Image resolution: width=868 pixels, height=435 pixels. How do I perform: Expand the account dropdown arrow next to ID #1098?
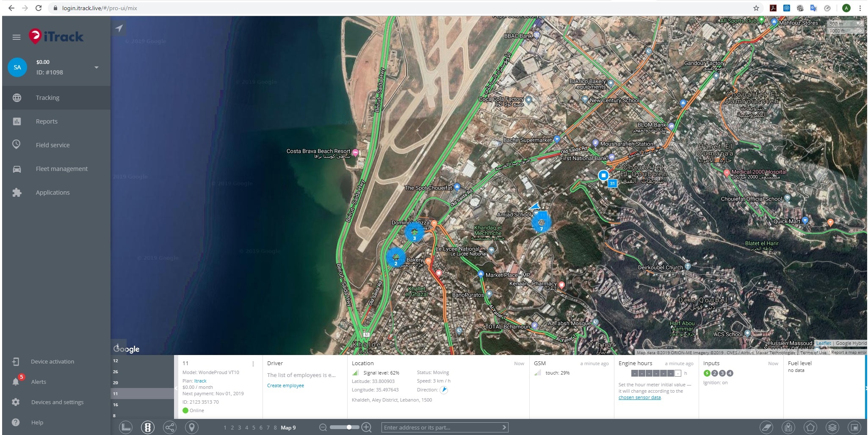click(x=97, y=67)
